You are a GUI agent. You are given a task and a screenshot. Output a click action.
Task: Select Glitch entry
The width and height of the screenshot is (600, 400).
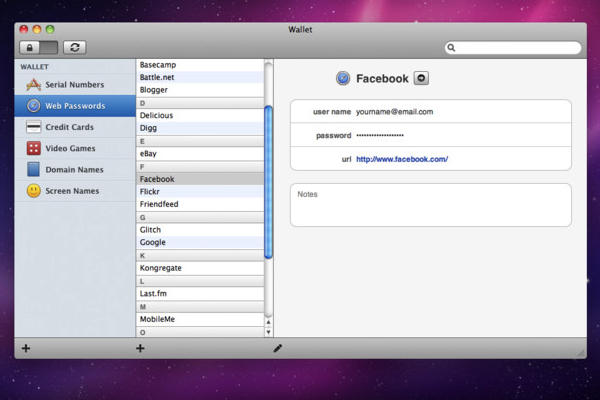click(200, 230)
